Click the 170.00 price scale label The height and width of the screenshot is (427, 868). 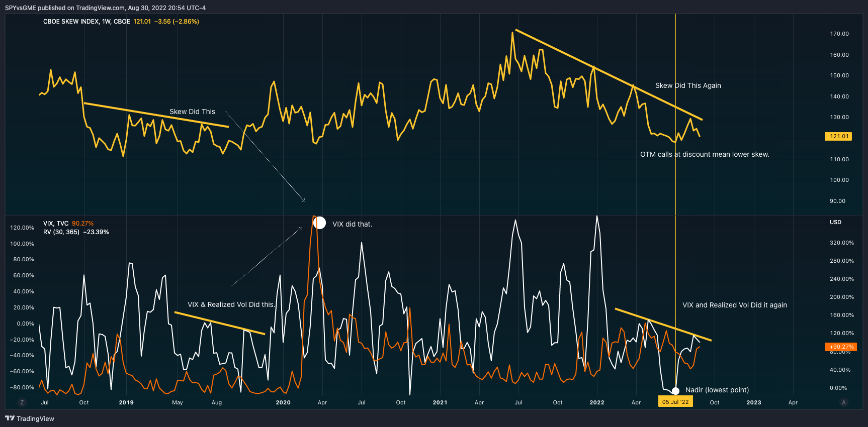tap(839, 34)
